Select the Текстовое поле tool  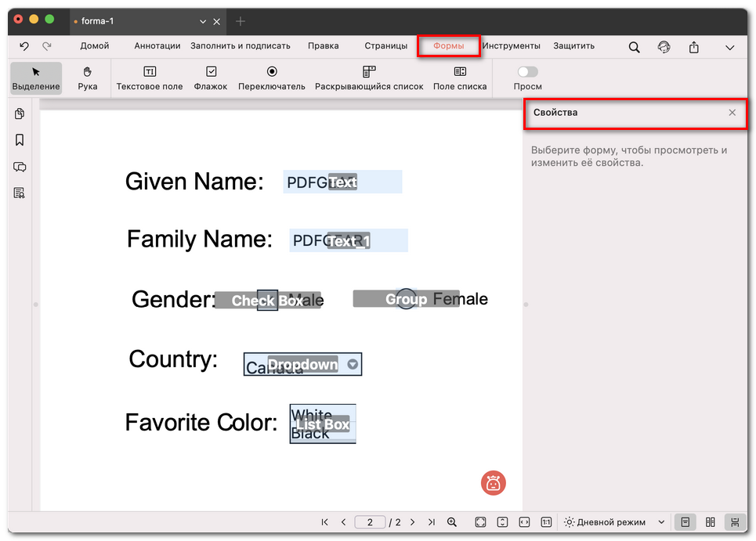[149, 78]
